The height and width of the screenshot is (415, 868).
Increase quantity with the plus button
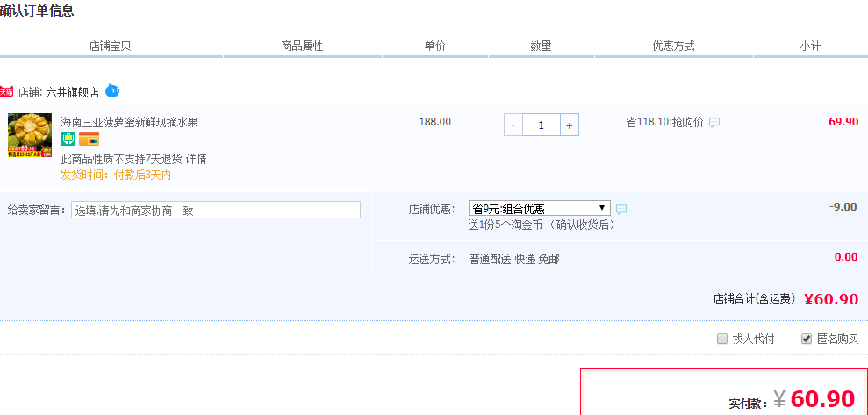click(x=569, y=125)
